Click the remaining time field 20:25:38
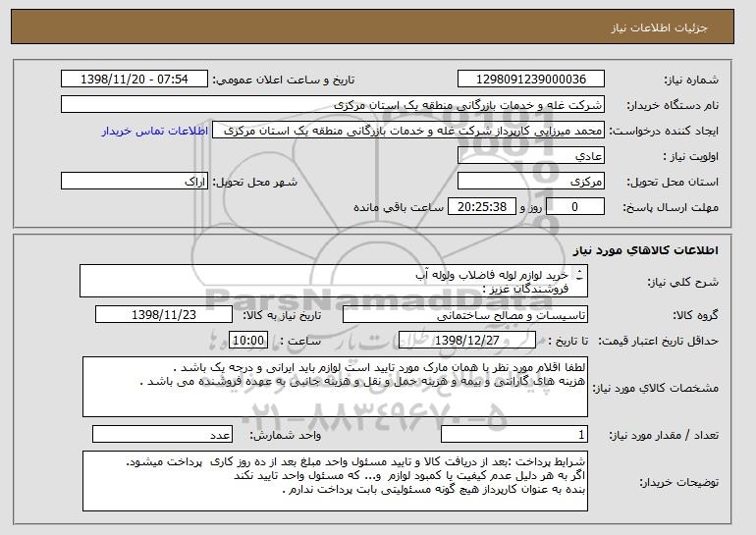Image resolution: width=756 pixels, height=535 pixels. coord(482,207)
